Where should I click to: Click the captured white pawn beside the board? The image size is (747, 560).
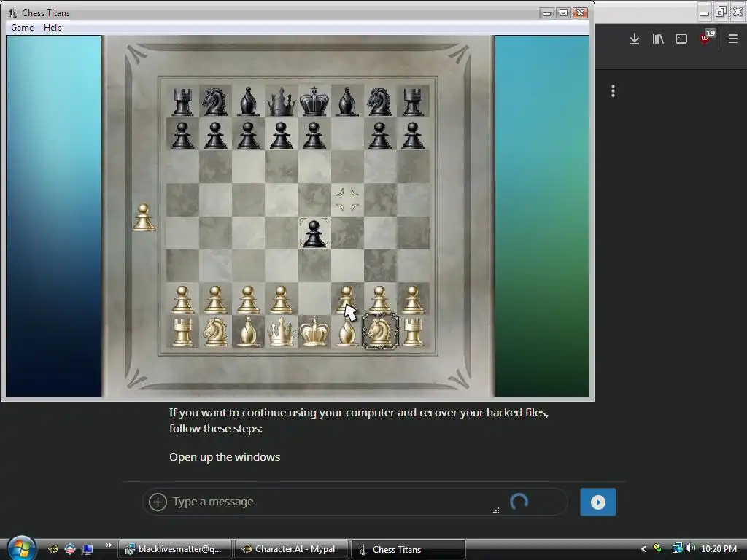(144, 217)
